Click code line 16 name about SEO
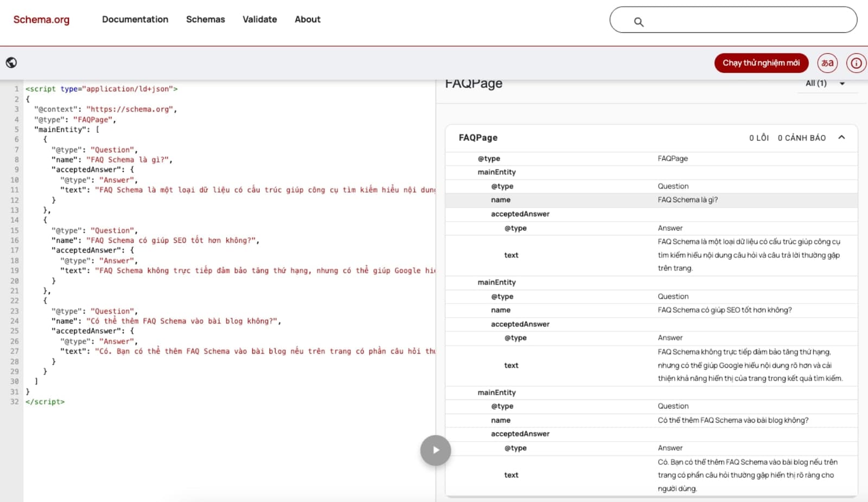The image size is (868, 502). tap(155, 240)
